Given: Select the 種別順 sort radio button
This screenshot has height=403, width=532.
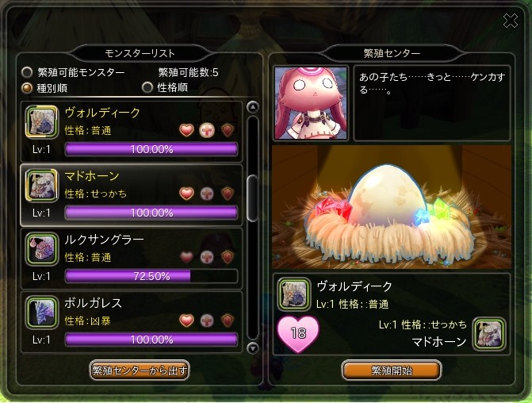Looking at the screenshot, I should point(27,88).
